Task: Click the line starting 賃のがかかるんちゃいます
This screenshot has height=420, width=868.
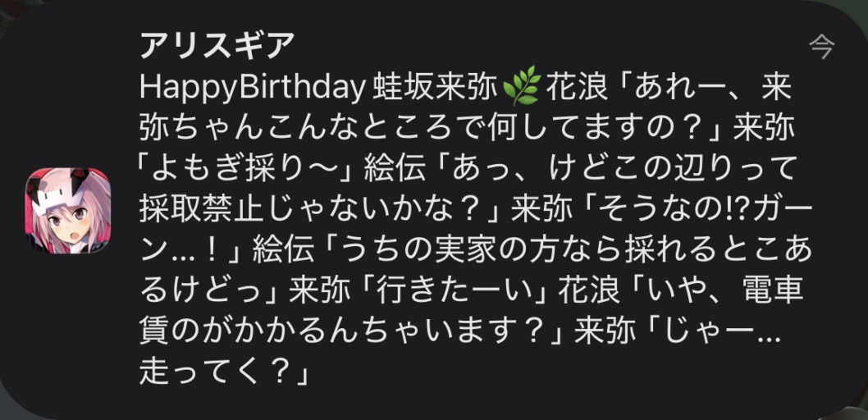Action: 460,334
